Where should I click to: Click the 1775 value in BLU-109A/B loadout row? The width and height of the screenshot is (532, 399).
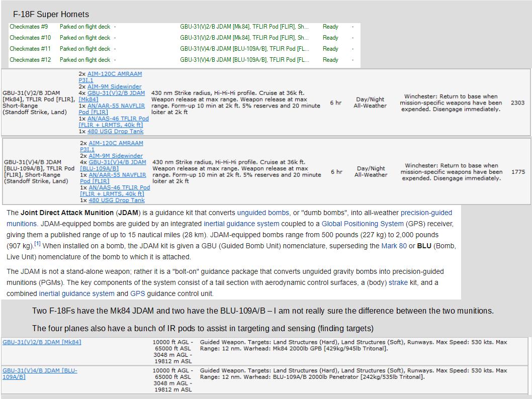click(518, 172)
